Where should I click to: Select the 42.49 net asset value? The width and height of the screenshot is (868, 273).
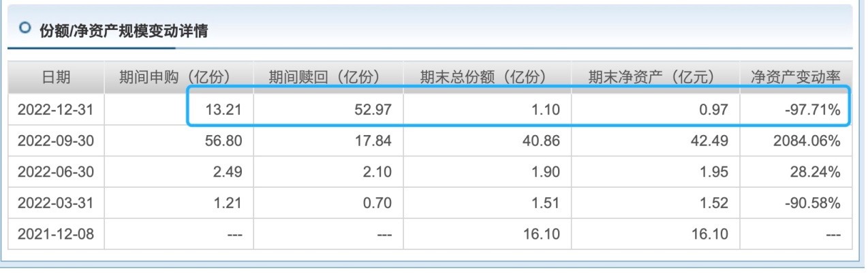coord(712,141)
